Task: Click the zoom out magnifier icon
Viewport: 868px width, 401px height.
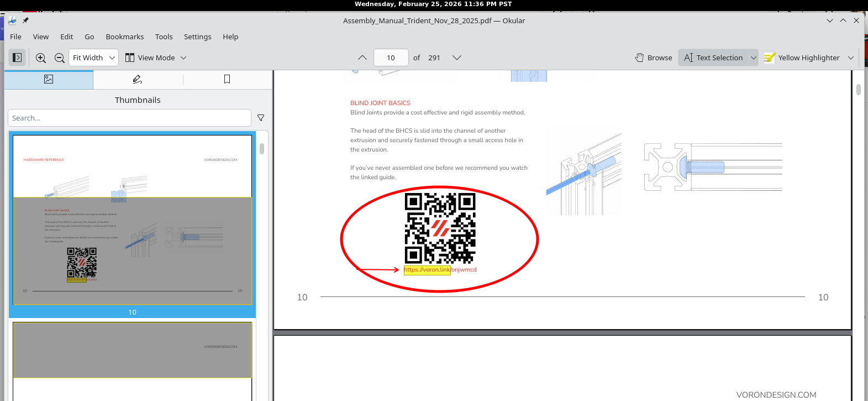Action: (60, 58)
